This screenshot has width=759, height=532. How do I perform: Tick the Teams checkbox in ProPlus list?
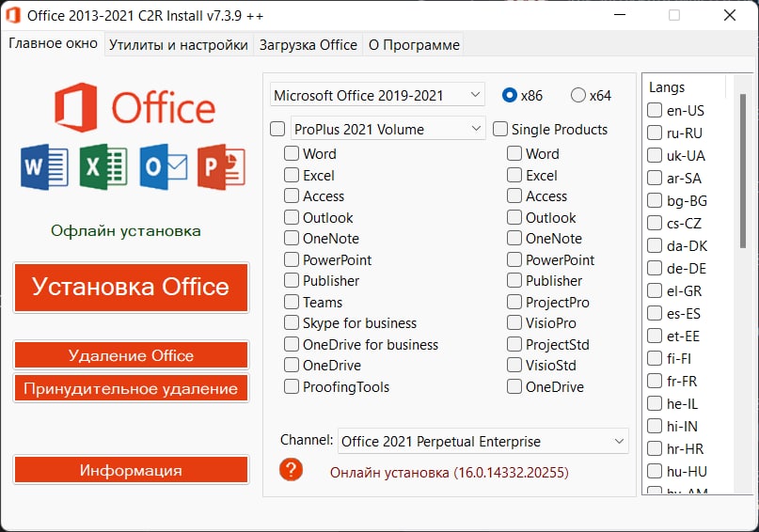pyautogui.click(x=292, y=302)
